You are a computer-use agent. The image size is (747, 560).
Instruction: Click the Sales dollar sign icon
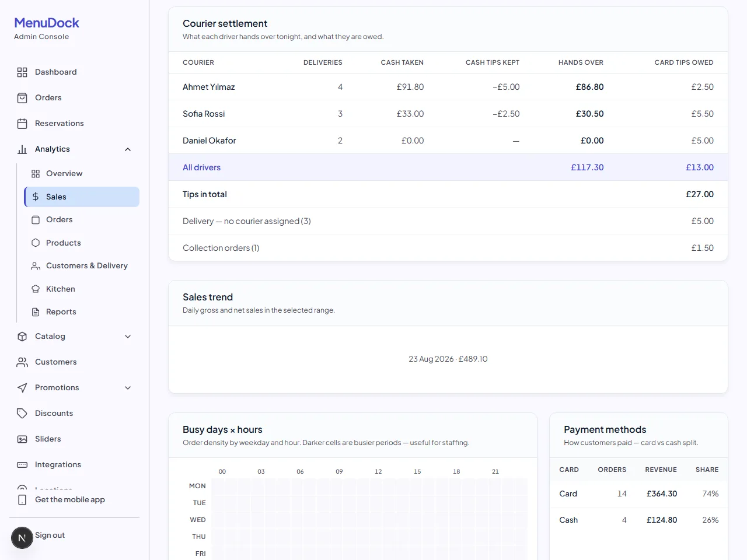coord(36,197)
